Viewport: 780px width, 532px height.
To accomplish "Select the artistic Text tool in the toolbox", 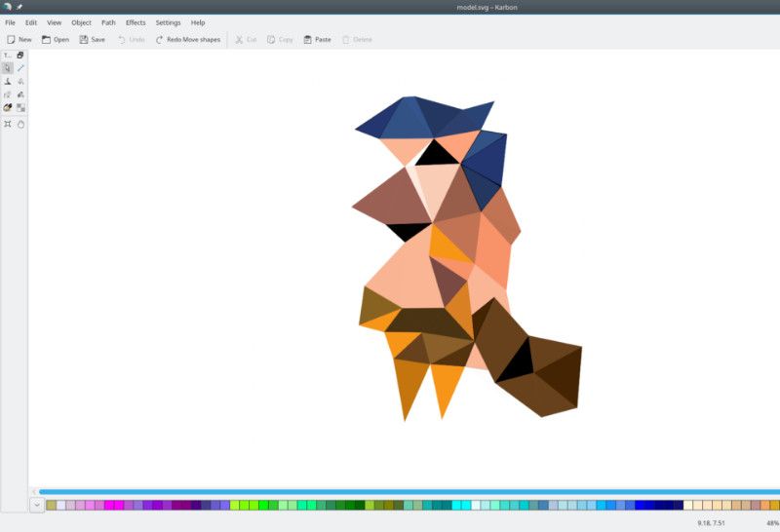I will [x=8, y=56].
